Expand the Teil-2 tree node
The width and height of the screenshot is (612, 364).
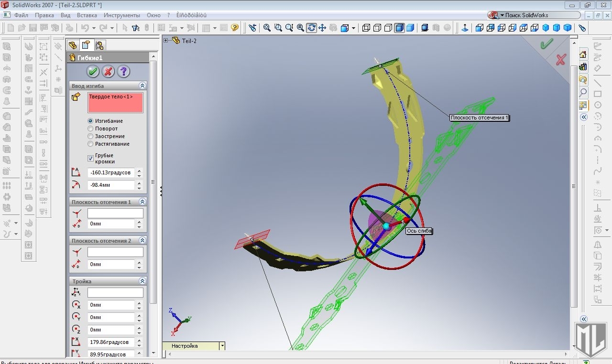coord(166,41)
